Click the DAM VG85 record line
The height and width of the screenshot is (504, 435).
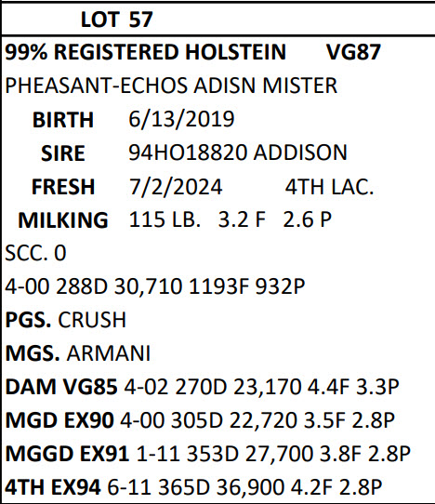coord(202,387)
